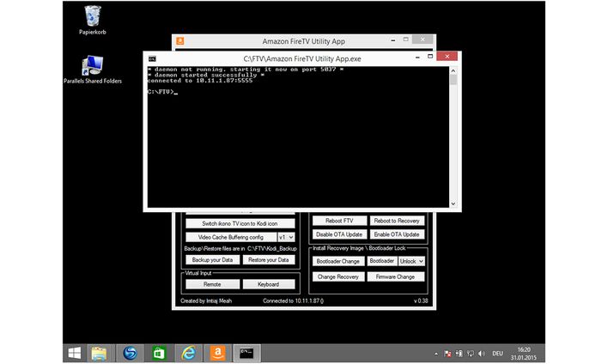Click Switch ikono TV icon to Kodi icon
Image resolution: width=608 pixels, height=364 pixels.
click(x=240, y=224)
